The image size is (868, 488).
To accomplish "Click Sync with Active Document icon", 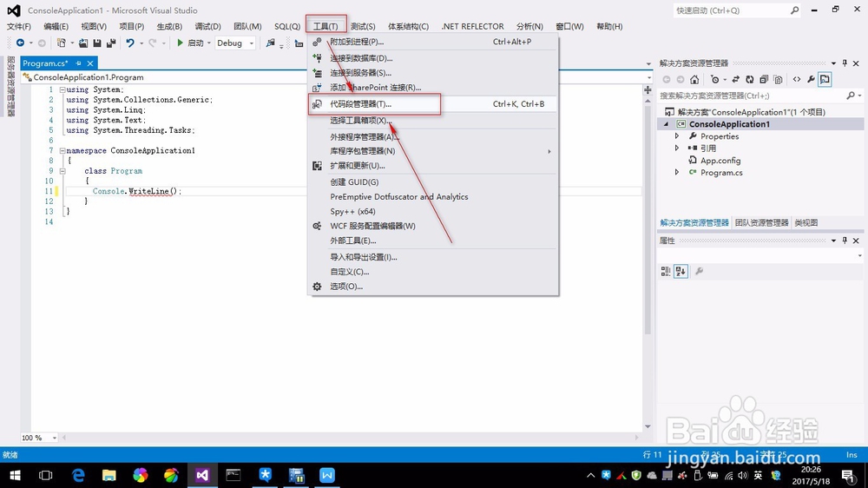I will pyautogui.click(x=736, y=79).
